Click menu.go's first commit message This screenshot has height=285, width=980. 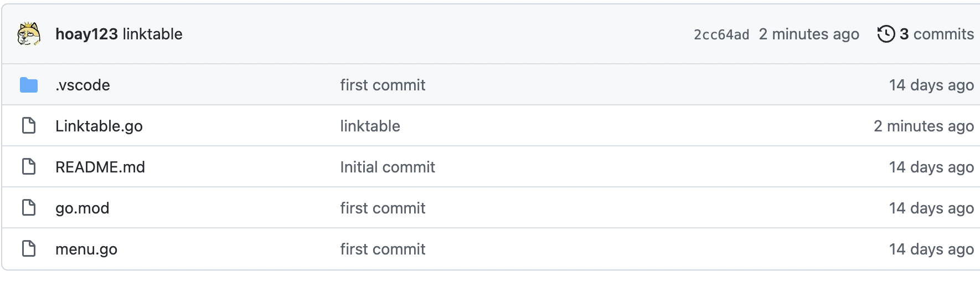[x=383, y=249]
